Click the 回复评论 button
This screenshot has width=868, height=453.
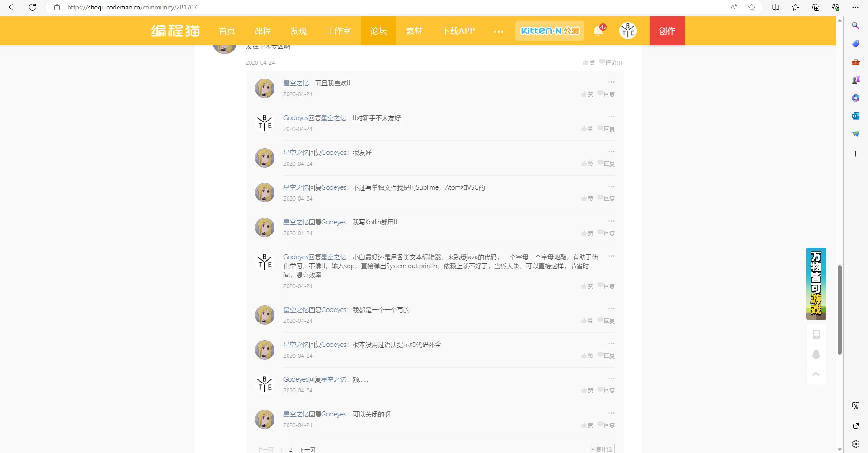[601, 449]
